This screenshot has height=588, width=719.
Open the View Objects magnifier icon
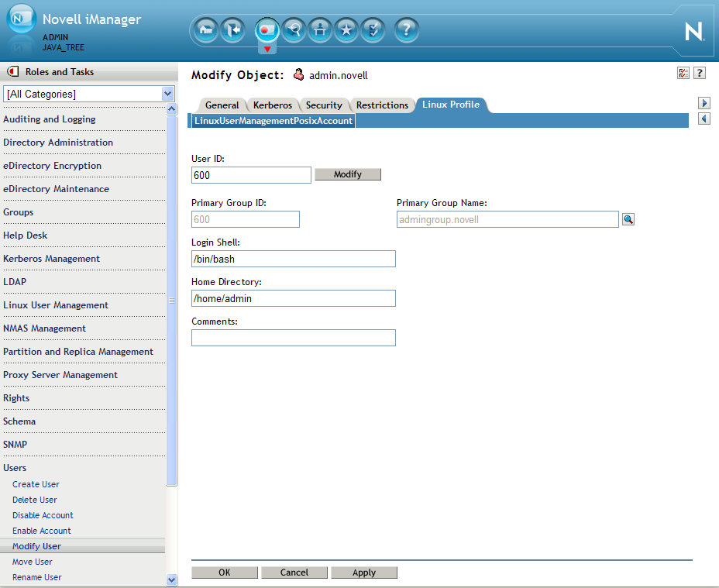[293, 30]
